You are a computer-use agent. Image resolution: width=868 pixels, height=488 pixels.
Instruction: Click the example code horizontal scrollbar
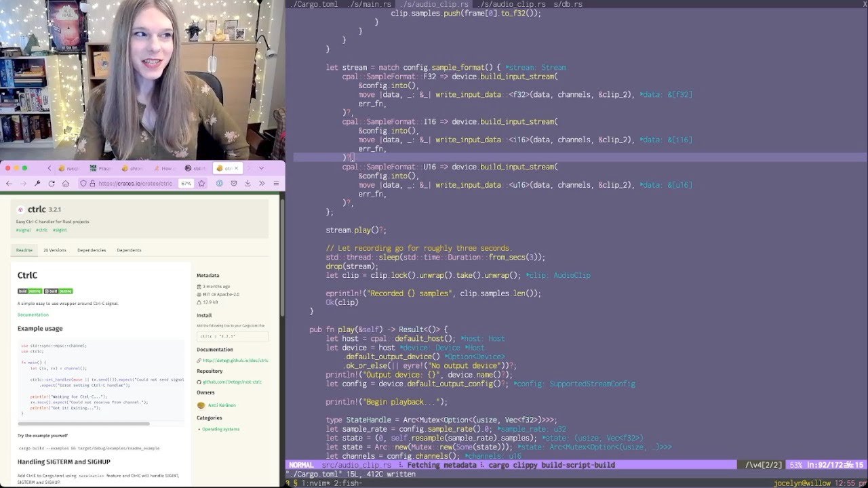(84, 424)
